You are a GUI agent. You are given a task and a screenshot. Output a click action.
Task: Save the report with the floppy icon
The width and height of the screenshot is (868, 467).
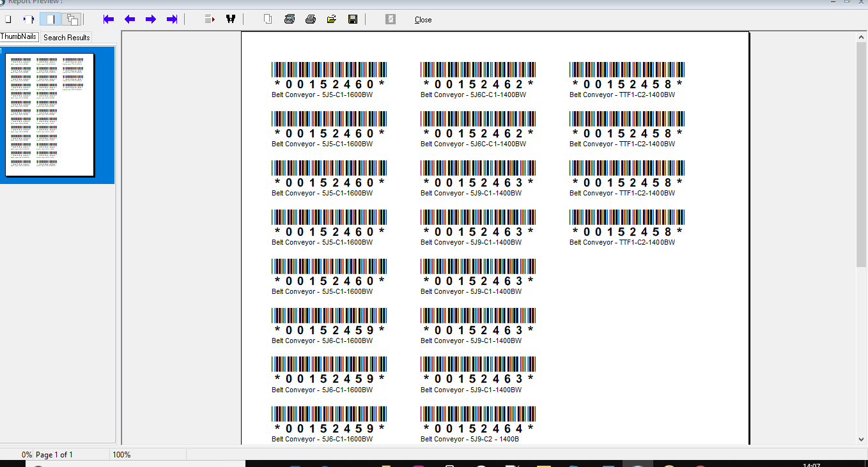pyautogui.click(x=353, y=19)
